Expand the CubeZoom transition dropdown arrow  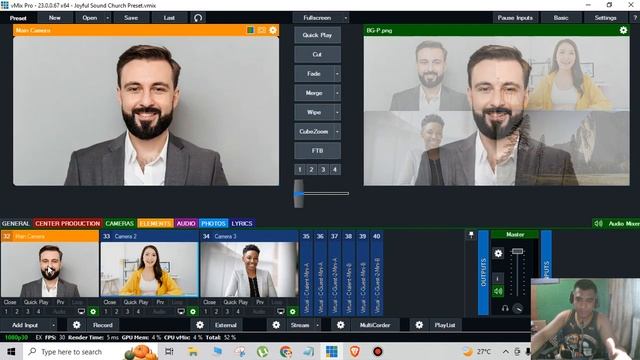(337, 131)
